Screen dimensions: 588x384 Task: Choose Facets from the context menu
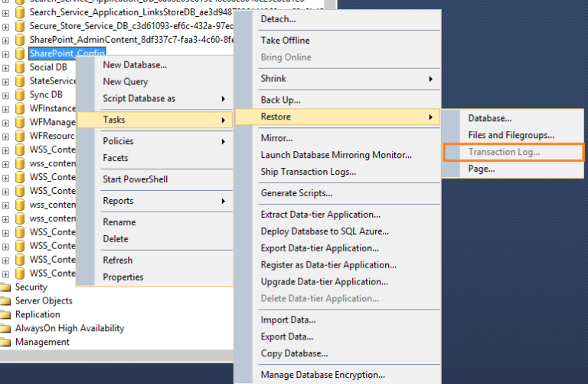click(x=155, y=158)
